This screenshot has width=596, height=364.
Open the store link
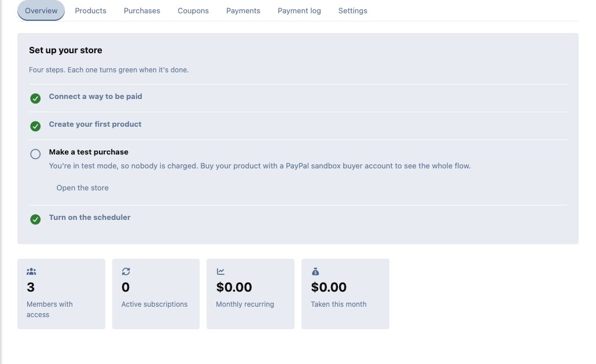click(x=83, y=187)
